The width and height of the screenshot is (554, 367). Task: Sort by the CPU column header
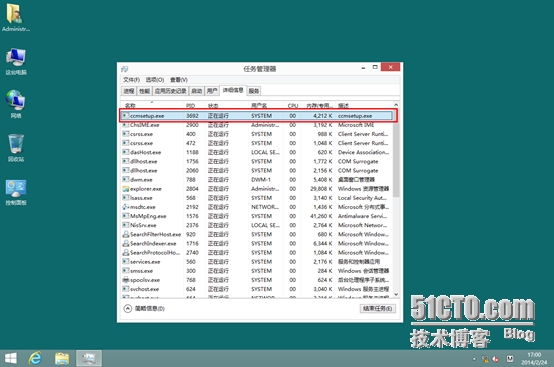pyautogui.click(x=293, y=105)
